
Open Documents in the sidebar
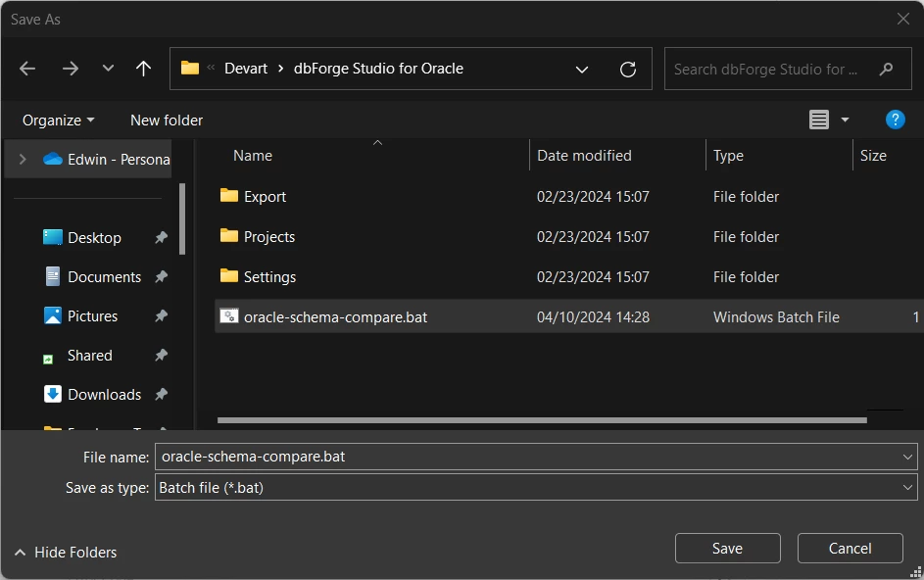tap(104, 277)
